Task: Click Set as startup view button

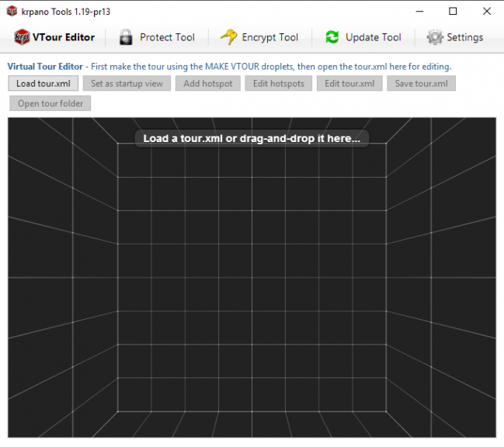Action: click(x=127, y=84)
